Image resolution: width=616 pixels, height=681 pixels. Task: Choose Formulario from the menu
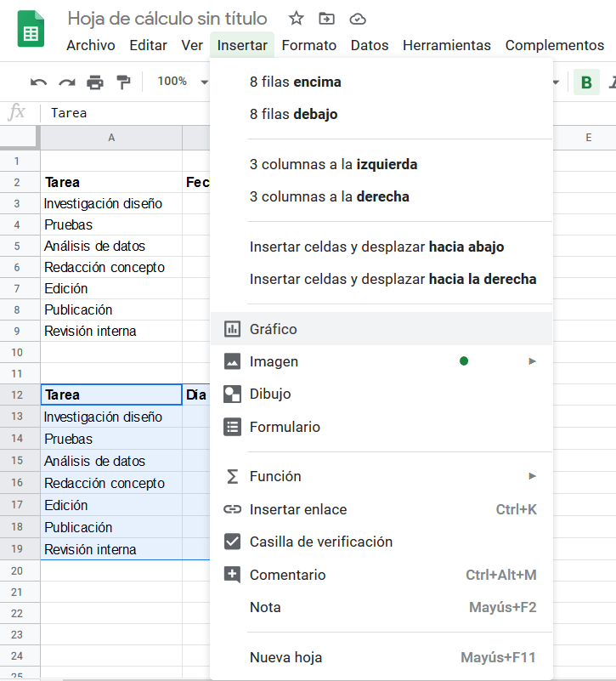coord(381,427)
